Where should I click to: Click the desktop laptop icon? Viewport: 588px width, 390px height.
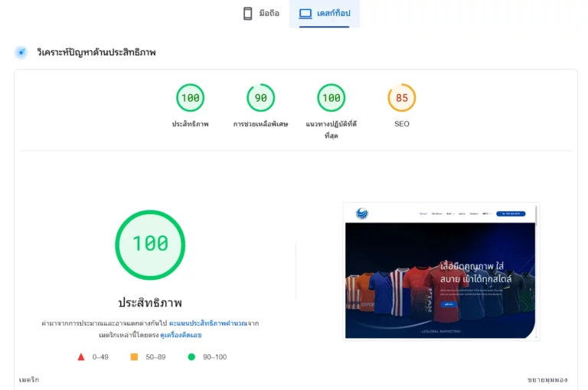click(305, 14)
